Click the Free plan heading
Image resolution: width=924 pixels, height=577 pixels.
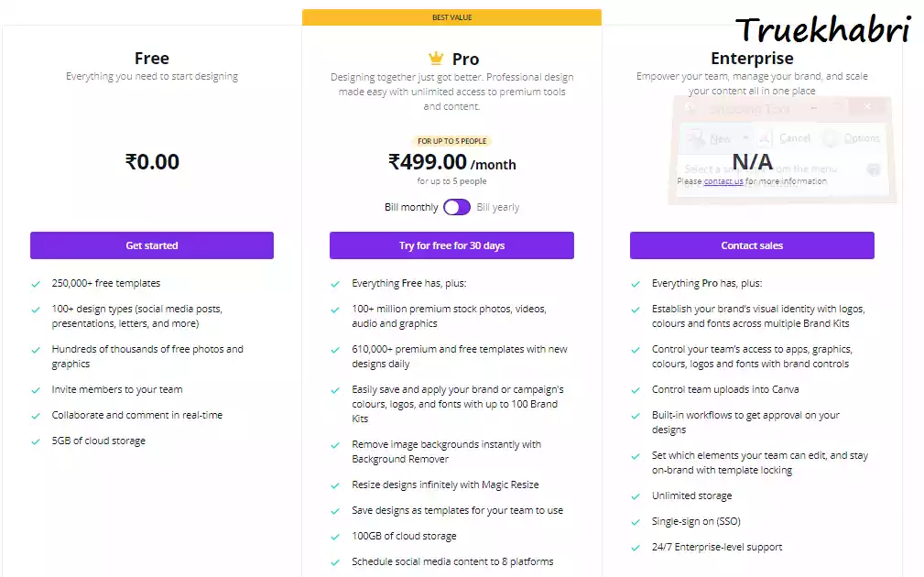click(152, 59)
